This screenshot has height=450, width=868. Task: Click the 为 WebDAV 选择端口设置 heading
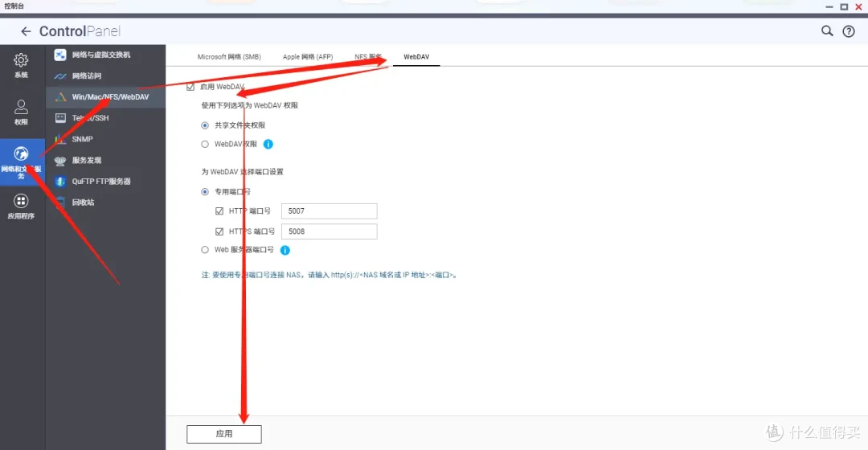tap(243, 172)
